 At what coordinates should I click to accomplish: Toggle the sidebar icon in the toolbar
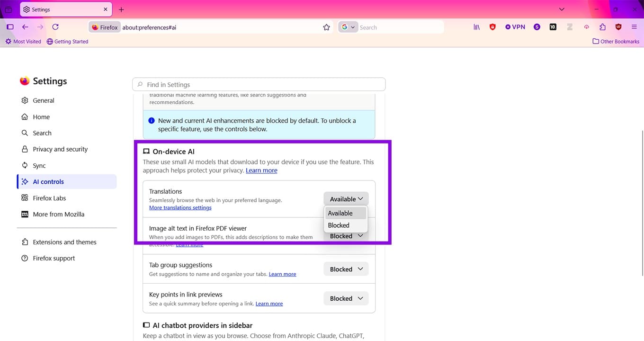10,27
